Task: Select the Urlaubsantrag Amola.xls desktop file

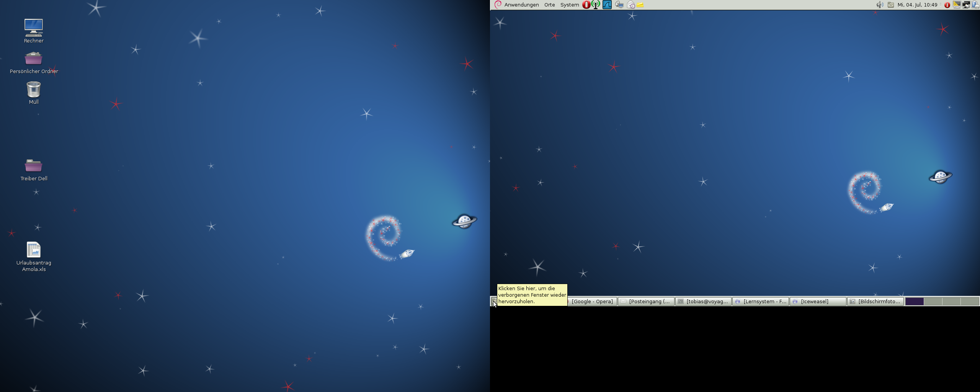Action: (34, 250)
